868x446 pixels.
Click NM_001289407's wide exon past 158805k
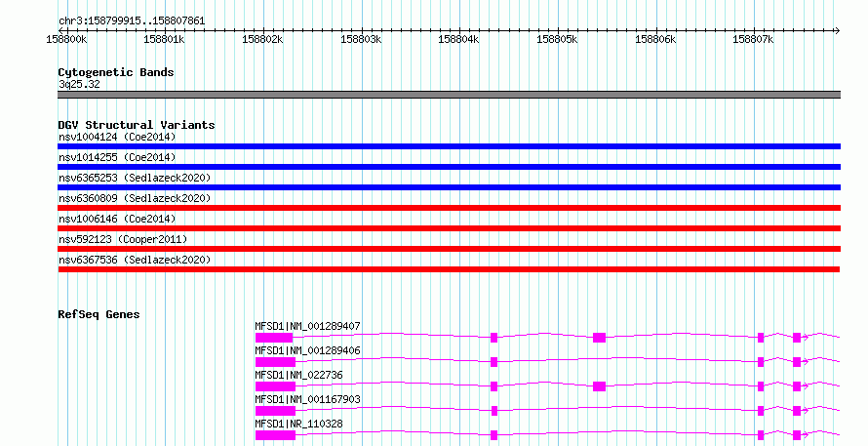599,338
